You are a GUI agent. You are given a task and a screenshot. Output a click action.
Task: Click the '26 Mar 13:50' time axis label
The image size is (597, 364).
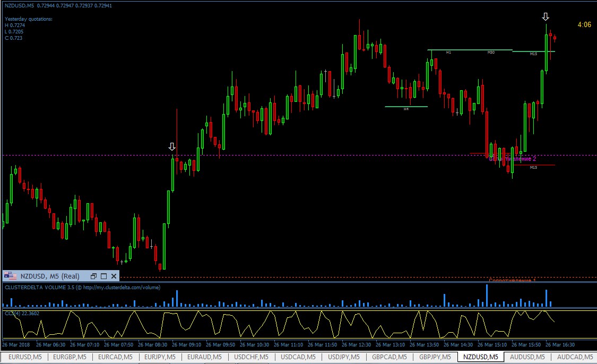pos(424,344)
